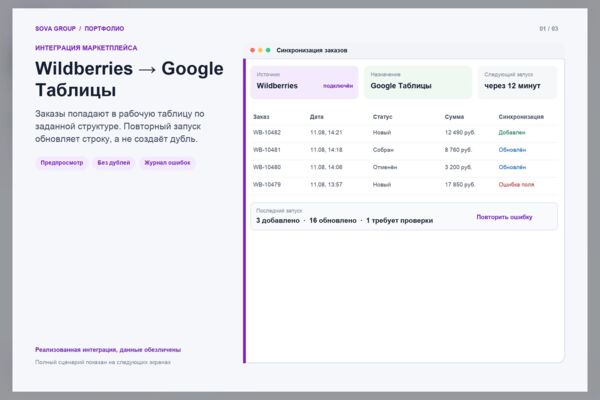
Task: Select order WB-10480
Action: pyautogui.click(x=267, y=167)
